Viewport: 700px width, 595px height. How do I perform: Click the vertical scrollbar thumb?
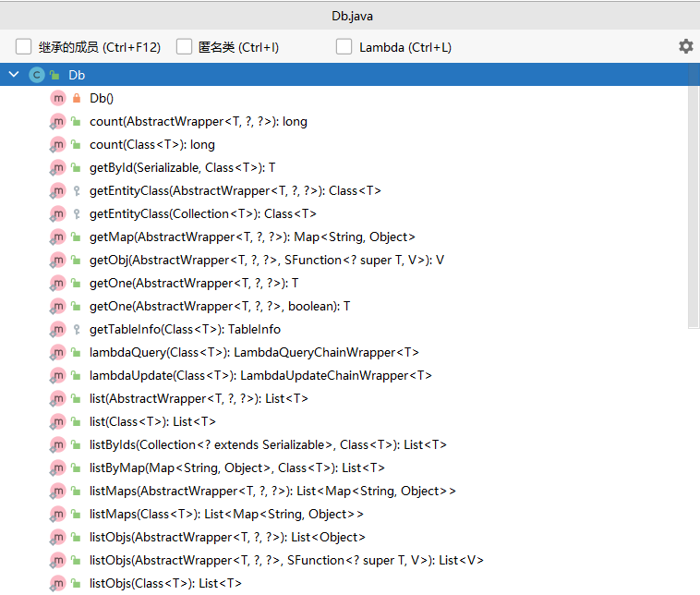694,196
